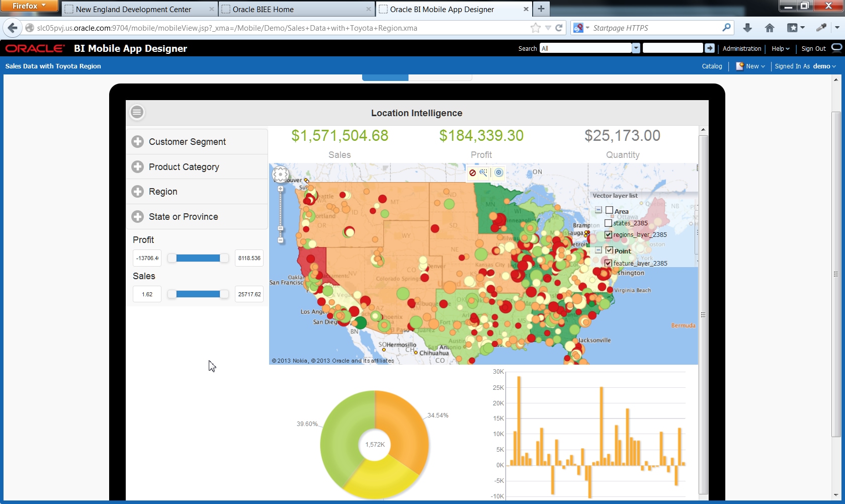The width and height of the screenshot is (845, 504).
Task: Click the Oracle BI search text field
Action: (672, 48)
